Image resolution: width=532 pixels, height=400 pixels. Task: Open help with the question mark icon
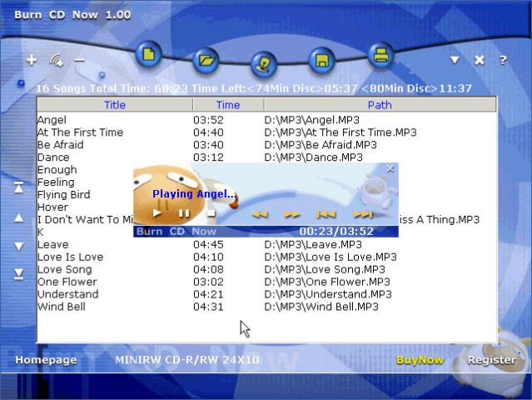(x=503, y=61)
